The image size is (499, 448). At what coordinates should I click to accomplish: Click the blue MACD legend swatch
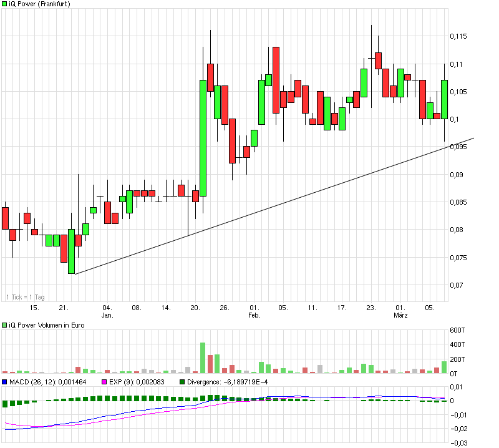click(x=4, y=382)
